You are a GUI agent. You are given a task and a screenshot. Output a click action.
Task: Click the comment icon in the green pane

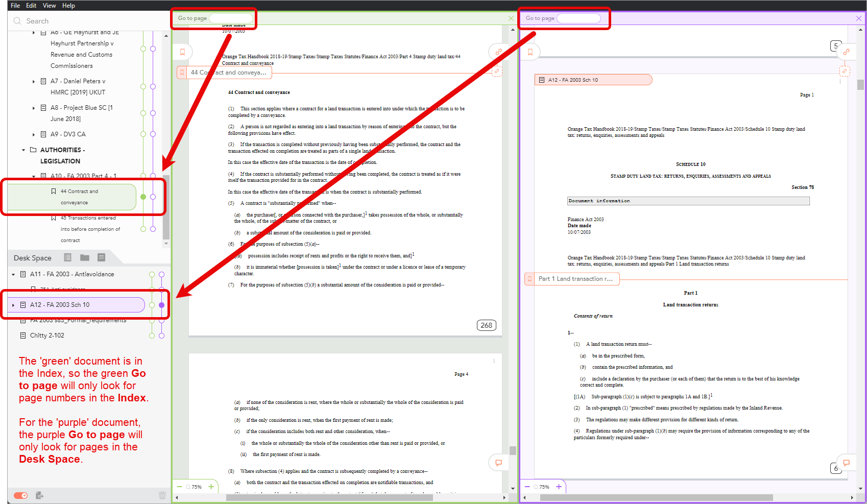(x=498, y=463)
